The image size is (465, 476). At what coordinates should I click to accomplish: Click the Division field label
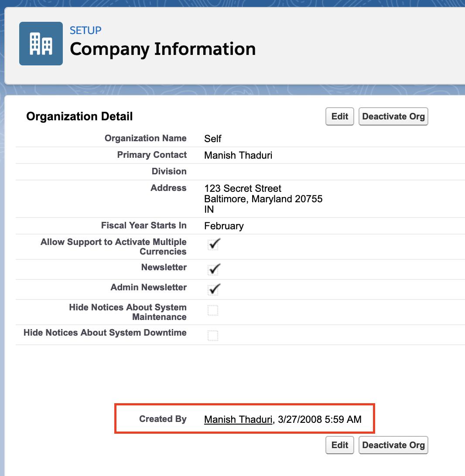pyautogui.click(x=169, y=171)
